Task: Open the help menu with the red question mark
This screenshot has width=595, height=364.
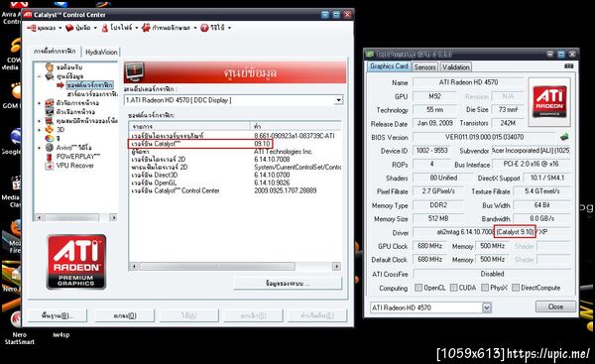Action: [215, 28]
